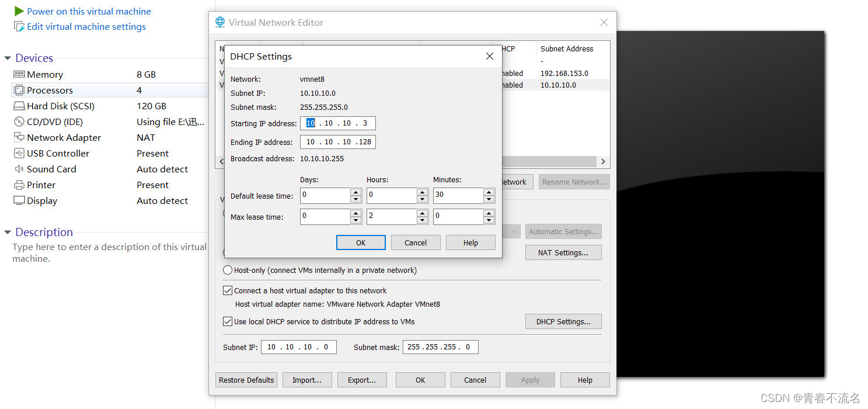Toggle Connect a host virtual adapter checkbox
868x409 pixels.
pos(228,290)
